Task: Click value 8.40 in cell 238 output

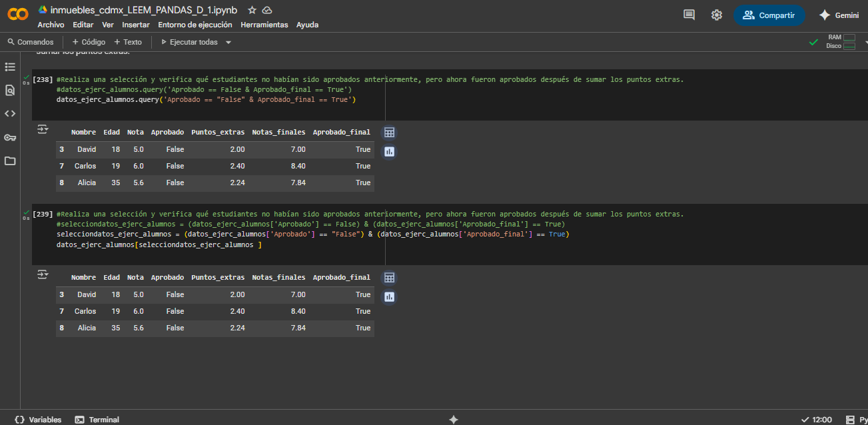Action: (298, 166)
